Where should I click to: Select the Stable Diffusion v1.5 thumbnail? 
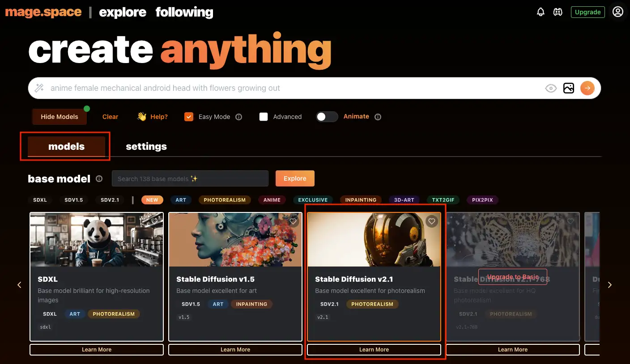tap(235, 240)
